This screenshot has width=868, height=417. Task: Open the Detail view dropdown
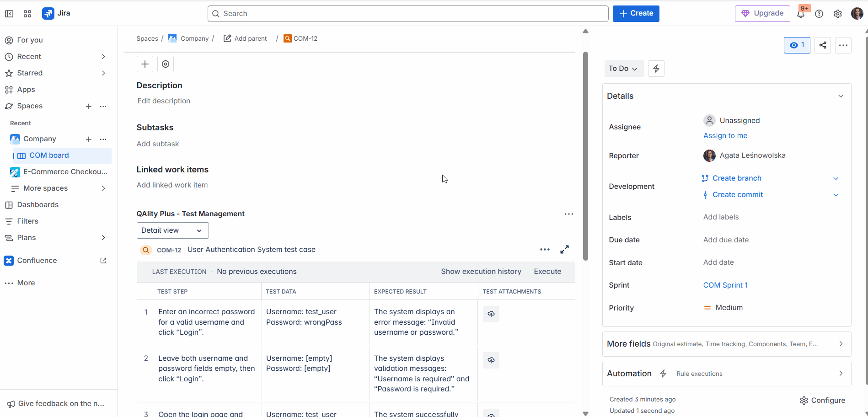point(173,230)
